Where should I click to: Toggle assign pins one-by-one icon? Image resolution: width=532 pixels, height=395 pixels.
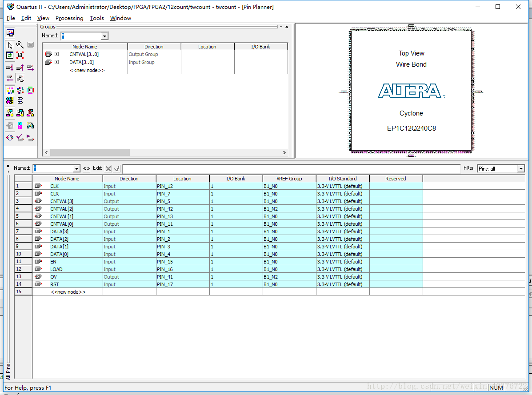[x=20, y=79]
